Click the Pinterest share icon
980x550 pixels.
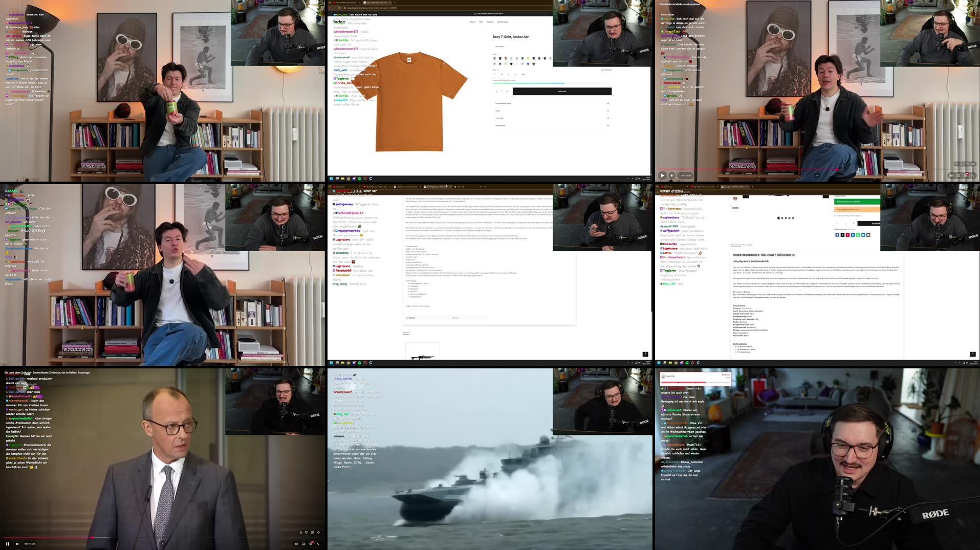point(848,235)
